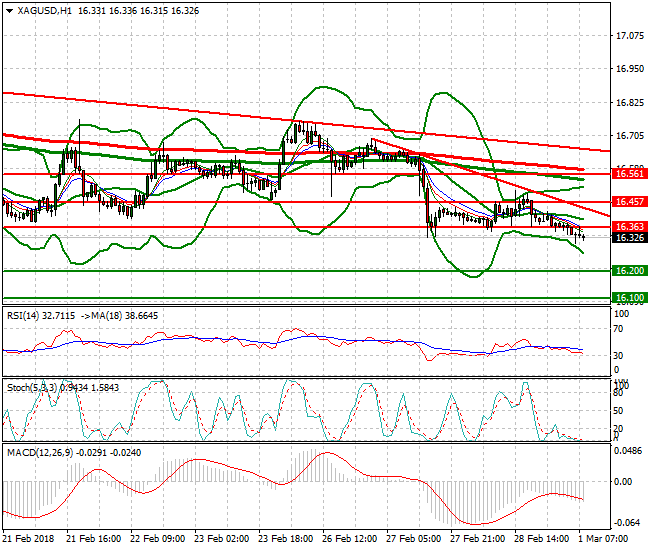Click the 23 Feb 02:00 time axis label
650x550 pixels.
tap(221, 539)
